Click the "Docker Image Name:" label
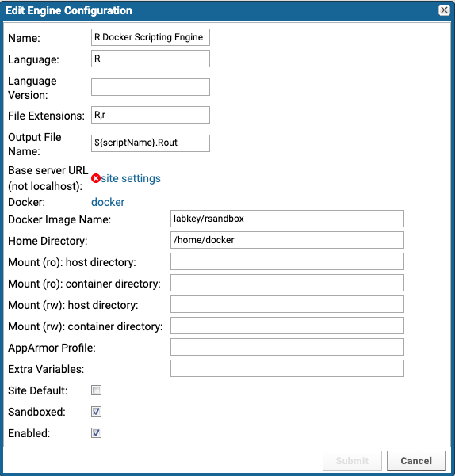The width and height of the screenshot is (455, 476). (x=59, y=219)
